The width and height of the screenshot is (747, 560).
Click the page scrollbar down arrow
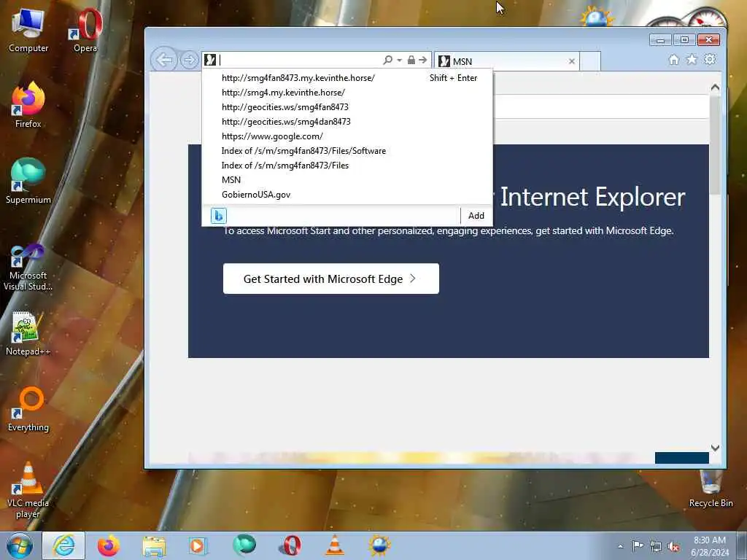click(715, 448)
